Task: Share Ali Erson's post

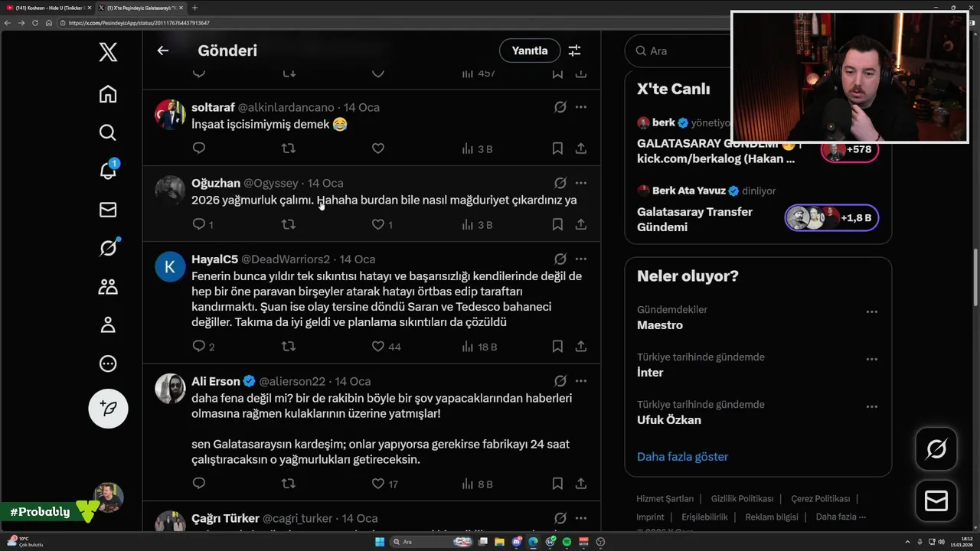Action: [581, 484]
